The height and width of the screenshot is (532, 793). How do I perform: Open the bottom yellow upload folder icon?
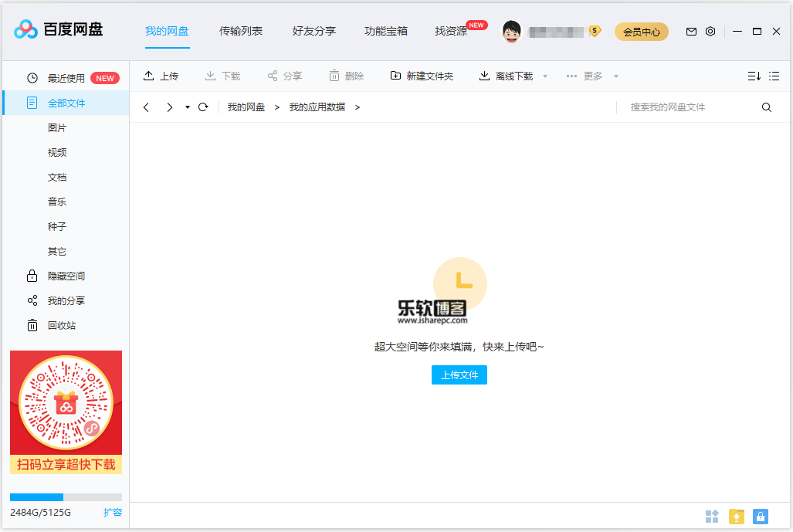click(x=737, y=517)
